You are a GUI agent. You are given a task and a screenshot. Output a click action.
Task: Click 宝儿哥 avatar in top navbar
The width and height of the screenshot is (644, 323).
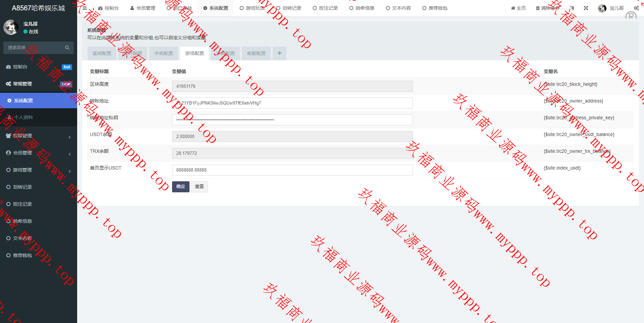(x=602, y=8)
